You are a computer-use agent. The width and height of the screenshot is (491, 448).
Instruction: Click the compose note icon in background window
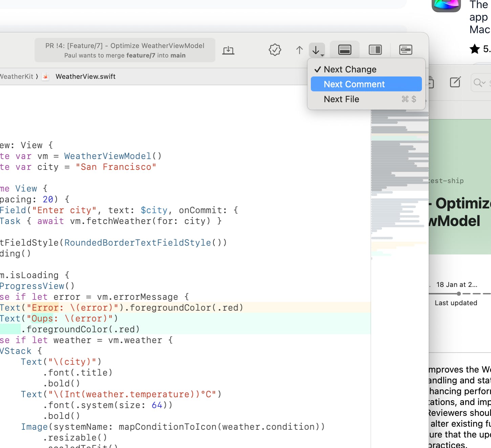tap(455, 82)
